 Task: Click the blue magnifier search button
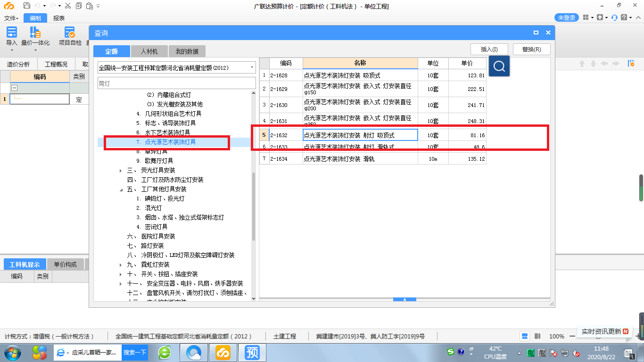click(499, 67)
